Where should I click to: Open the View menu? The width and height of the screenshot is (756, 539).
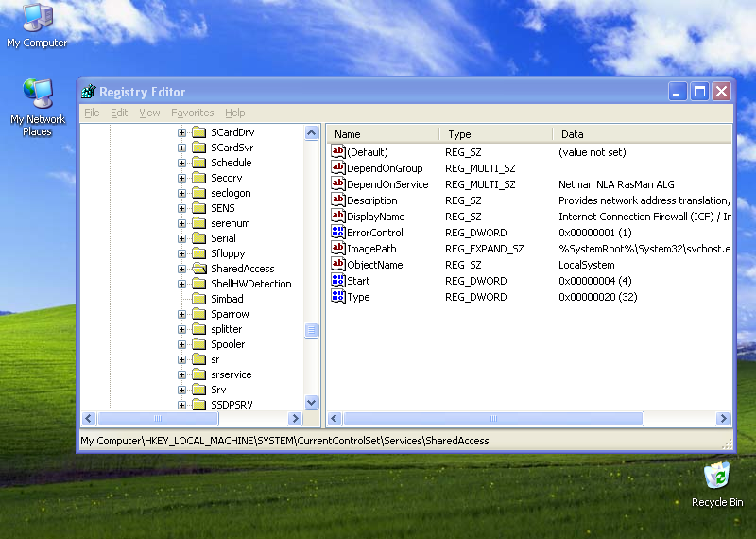[x=149, y=113]
